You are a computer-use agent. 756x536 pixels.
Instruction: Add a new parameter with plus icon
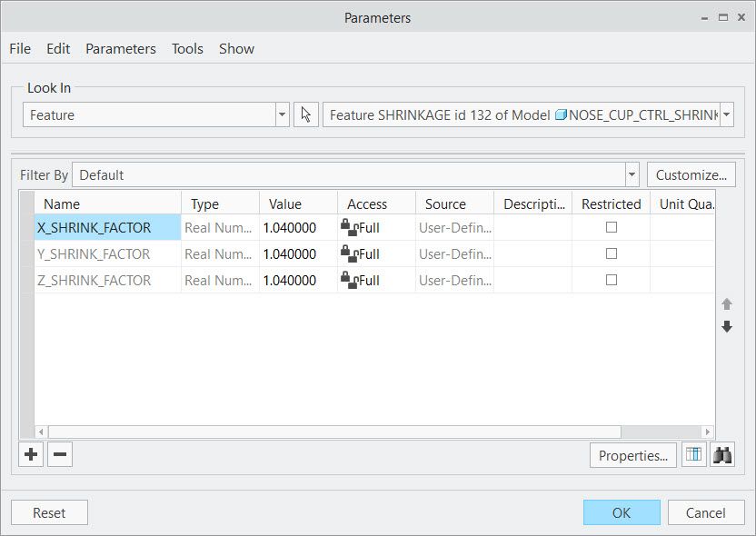[x=31, y=454]
